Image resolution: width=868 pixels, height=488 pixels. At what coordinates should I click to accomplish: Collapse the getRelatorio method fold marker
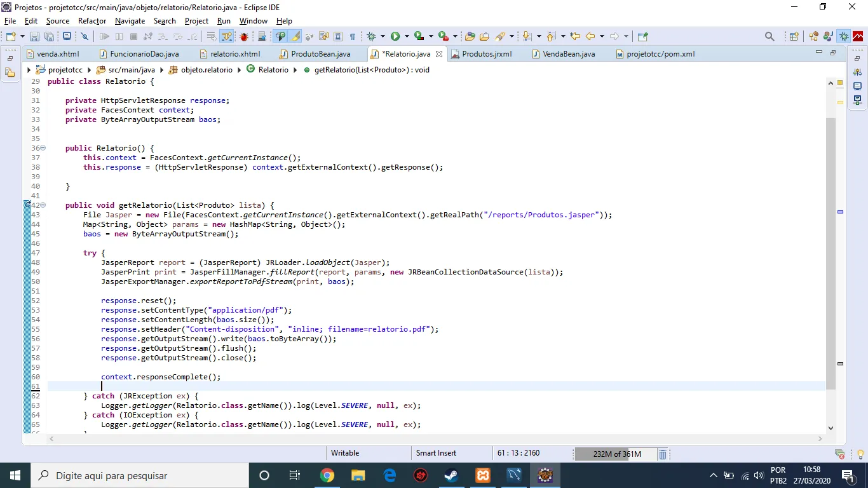coord(43,205)
